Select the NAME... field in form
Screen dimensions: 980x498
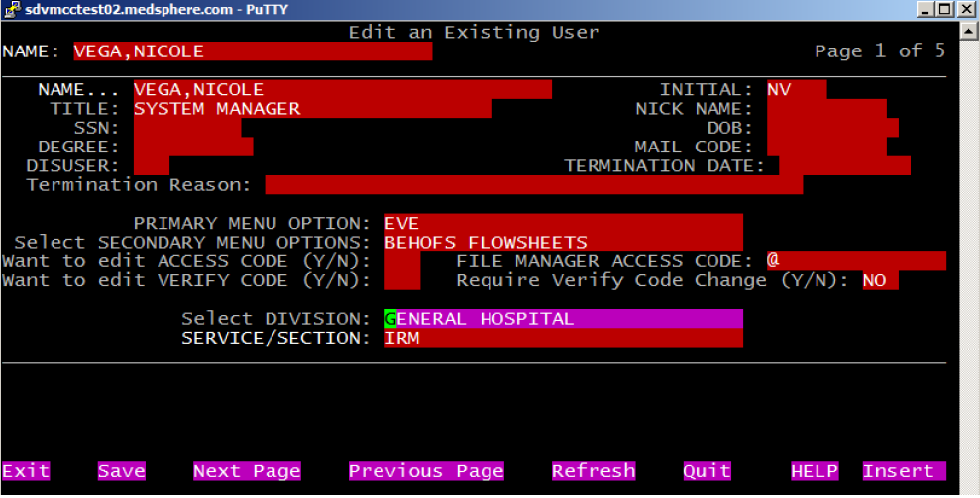point(343,89)
